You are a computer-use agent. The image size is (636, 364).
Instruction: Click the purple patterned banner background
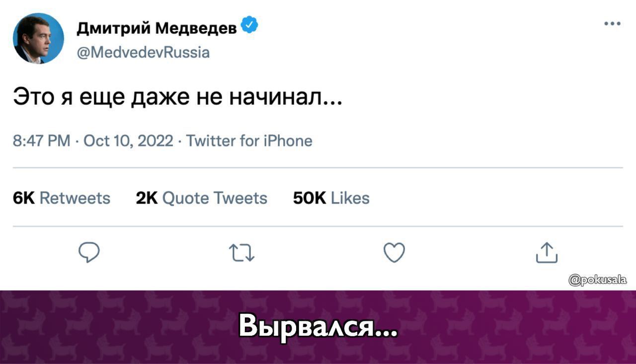pyautogui.click(x=497, y=328)
